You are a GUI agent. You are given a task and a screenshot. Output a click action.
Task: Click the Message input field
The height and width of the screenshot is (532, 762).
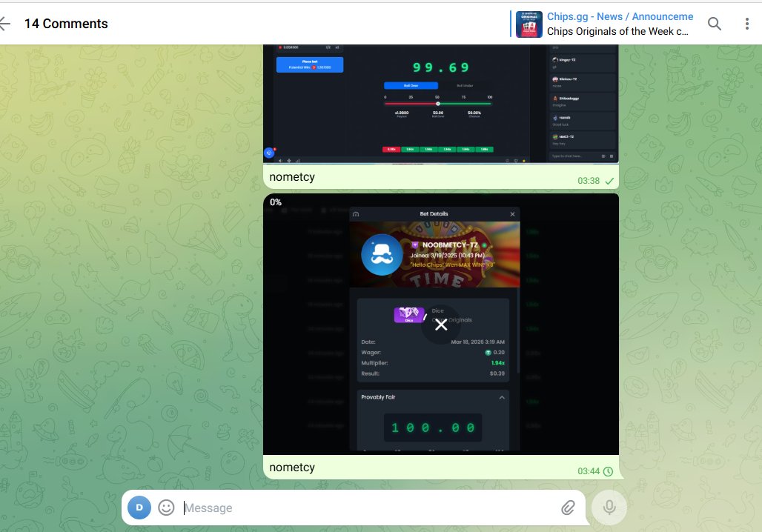pyautogui.click(x=369, y=508)
